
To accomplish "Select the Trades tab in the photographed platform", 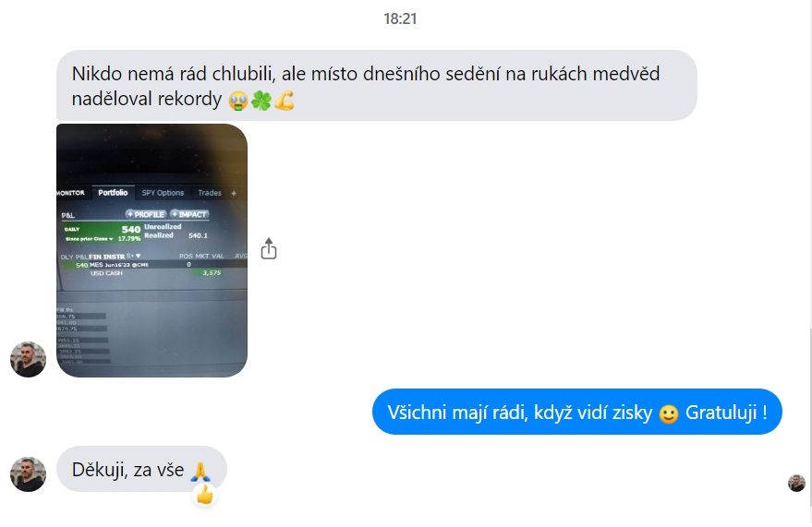I will [210, 193].
